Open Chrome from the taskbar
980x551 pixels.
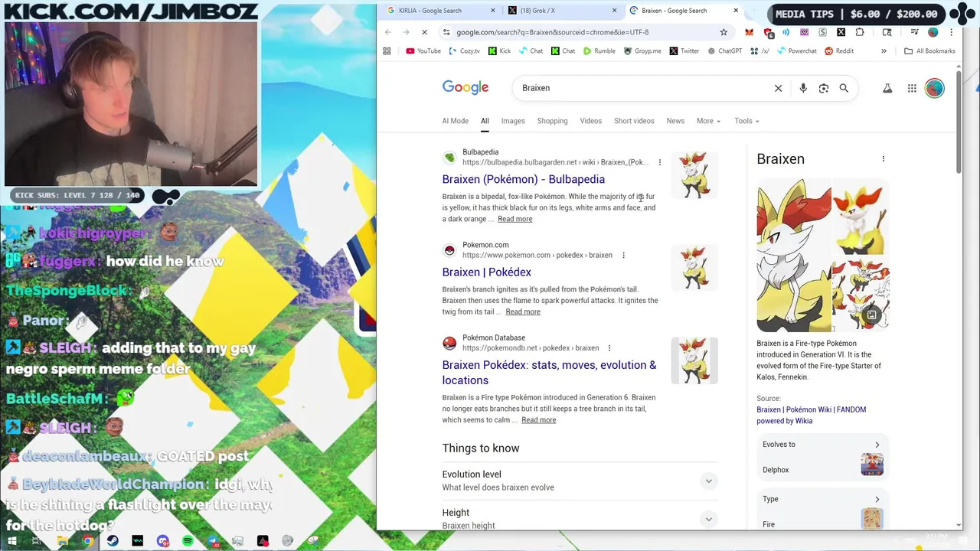(87, 541)
